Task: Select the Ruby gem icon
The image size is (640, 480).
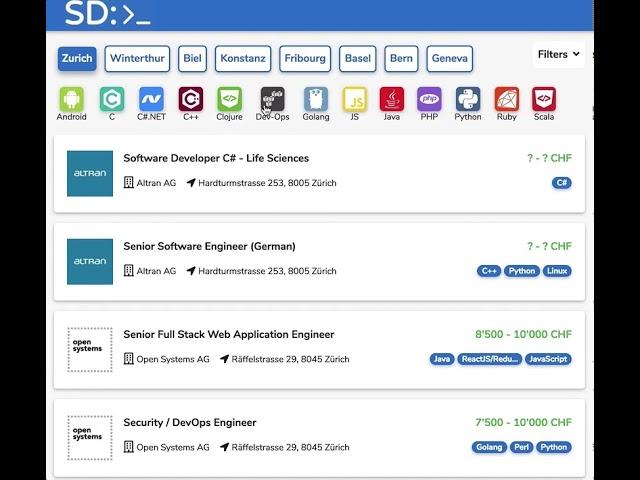Action: pos(507,99)
